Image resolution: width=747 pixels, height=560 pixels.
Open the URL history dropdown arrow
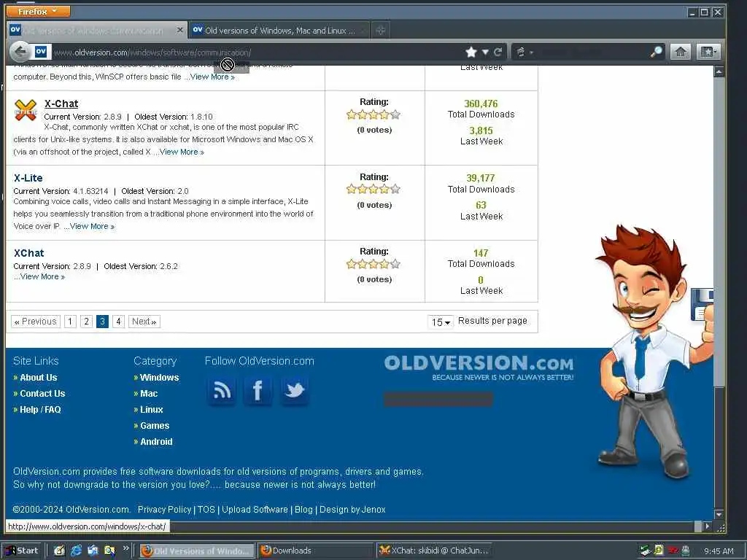pyautogui.click(x=485, y=52)
